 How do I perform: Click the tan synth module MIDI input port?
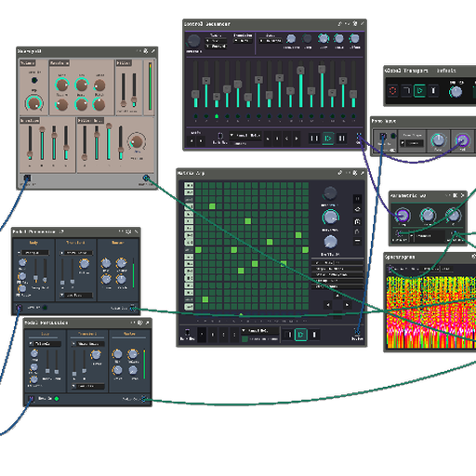pos(27,178)
